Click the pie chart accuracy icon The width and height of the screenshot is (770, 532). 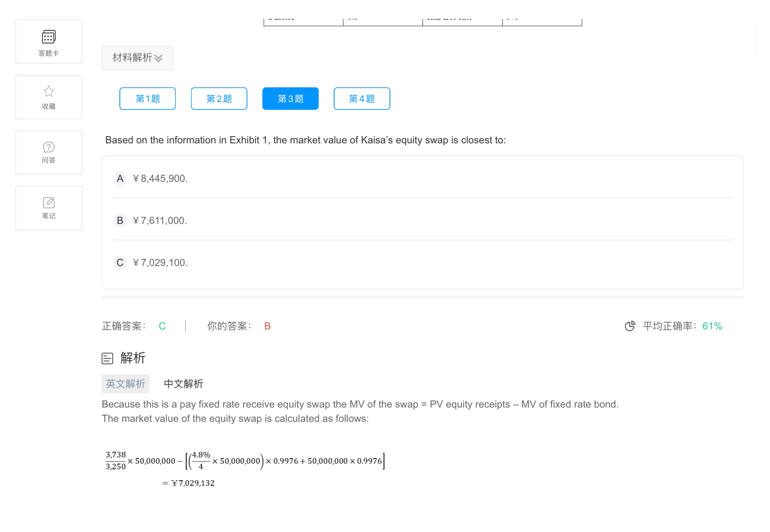point(630,326)
